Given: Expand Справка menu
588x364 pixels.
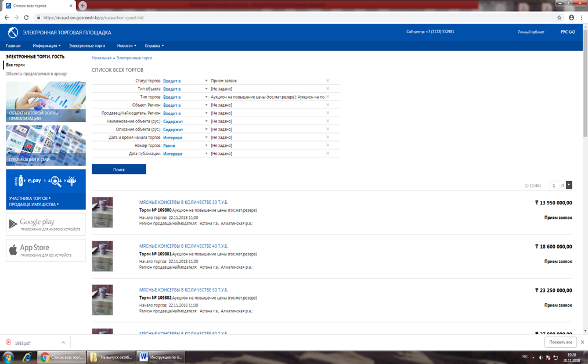Looking at the screenshot, I should [154, 46].
